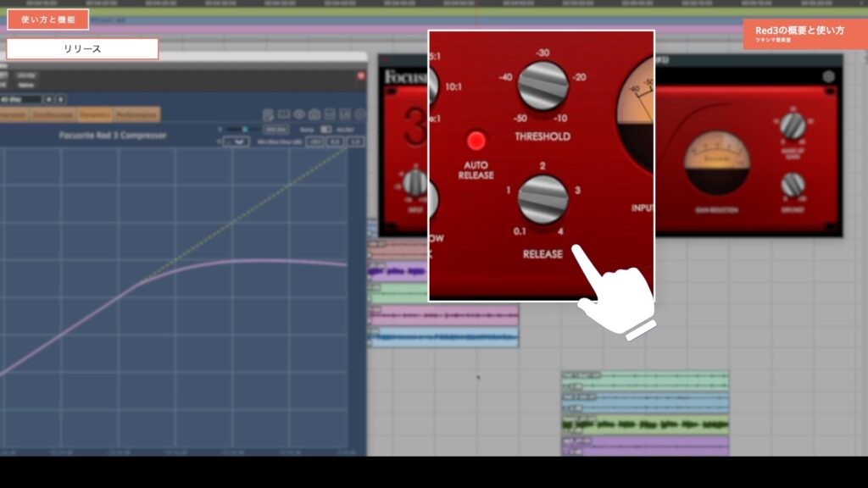Toggle the switch next to the Ramp label
The height and width of the screenshot is (488, 868).
326,130
